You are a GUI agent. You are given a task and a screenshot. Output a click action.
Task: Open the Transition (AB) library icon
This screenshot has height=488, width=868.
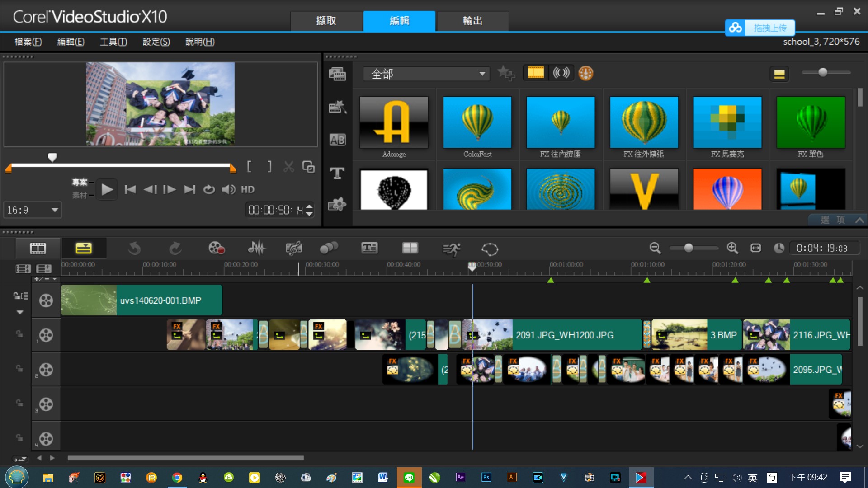pyautogui.click(x=337, y=140)
